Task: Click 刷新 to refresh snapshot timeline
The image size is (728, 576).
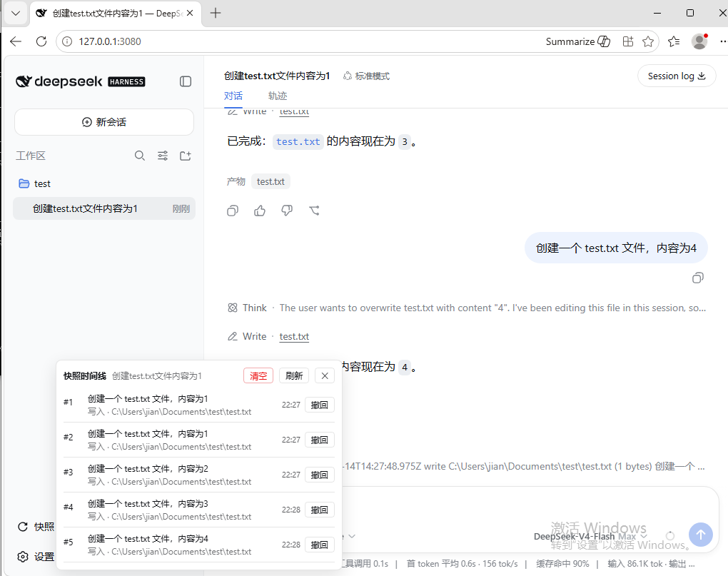Action: point(294,376)
